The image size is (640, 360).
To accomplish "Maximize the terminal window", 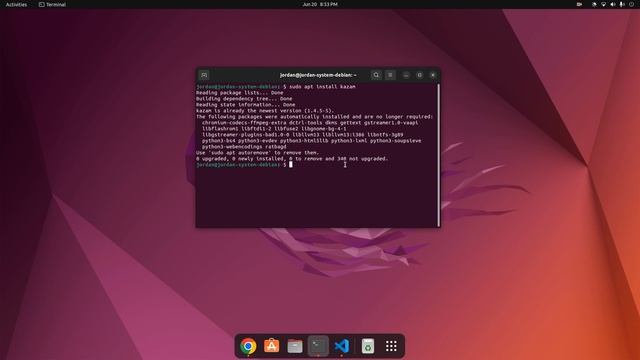I will coord(420,75).
